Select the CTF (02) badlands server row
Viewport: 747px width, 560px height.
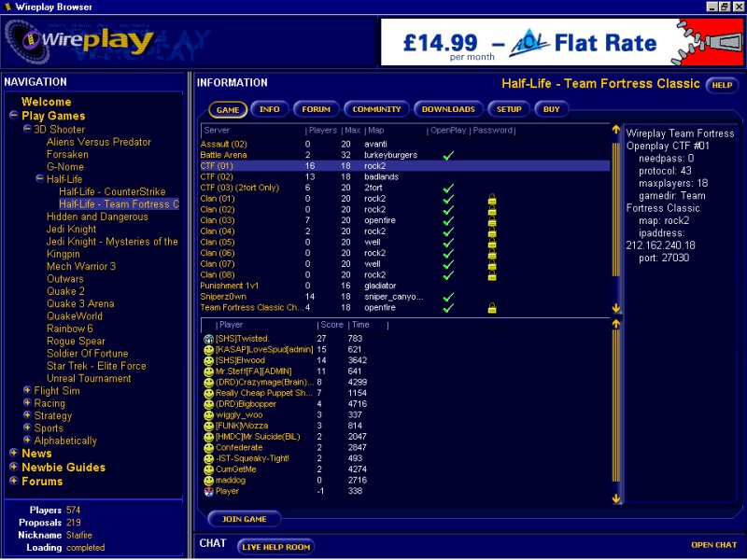405,176
